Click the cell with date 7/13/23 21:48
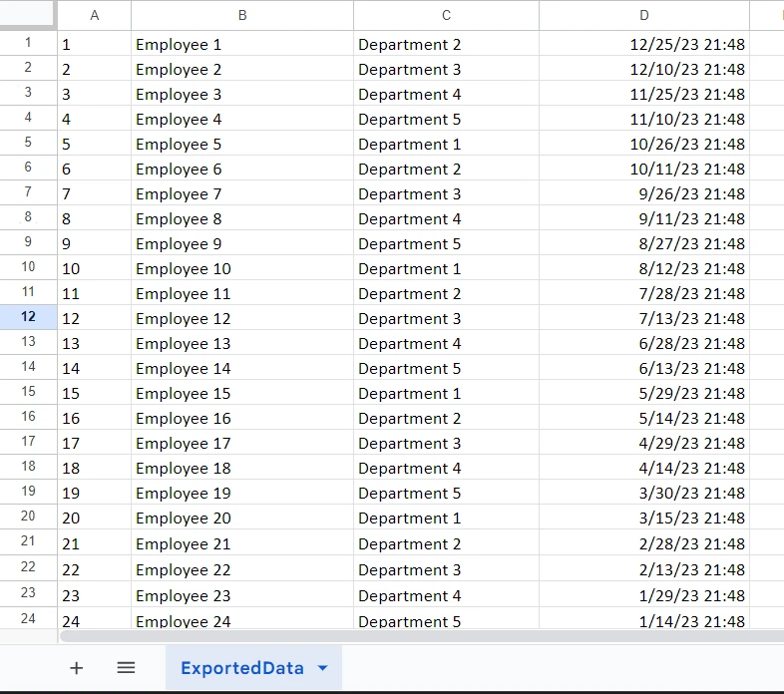784x694 pixels. [x=644, y=318]
